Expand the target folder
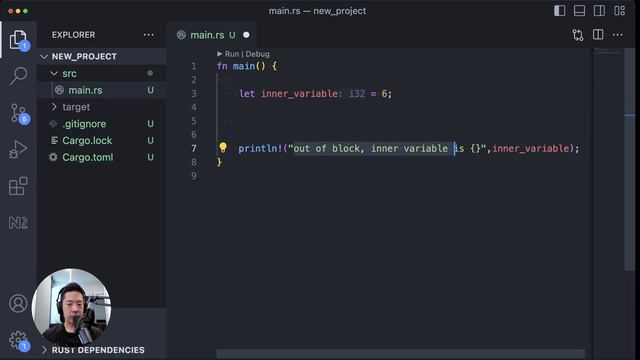This screenshot has height=360, width=640. click(53, 107)
